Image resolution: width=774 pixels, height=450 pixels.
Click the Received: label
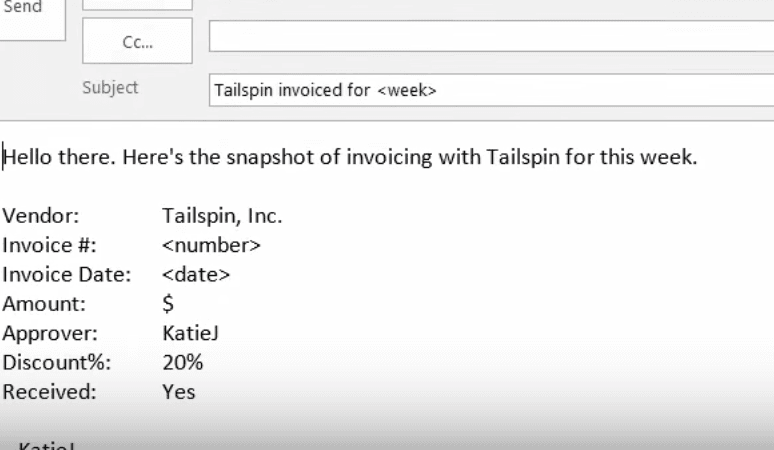pyautogui.click(x=49, y=392)
